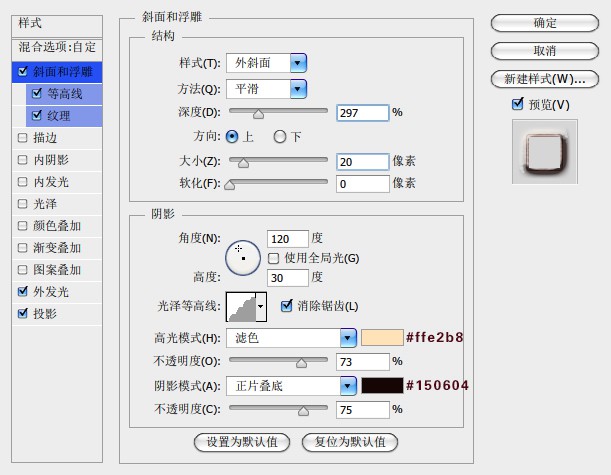Expand the 光泽等高线 contour picker arrow

point(261,307)
